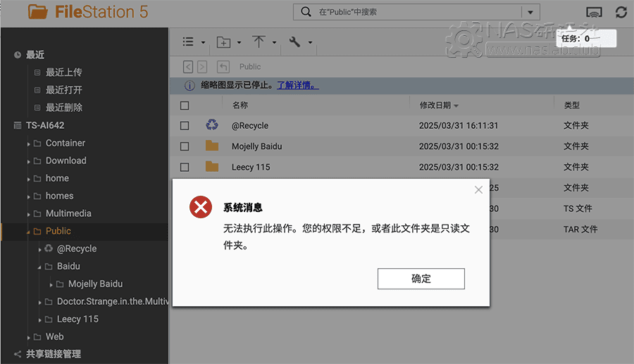The width and height of the screenshot is (634, 364).
Task: Click the 确定 button in dialog
Action: [421, 279]
